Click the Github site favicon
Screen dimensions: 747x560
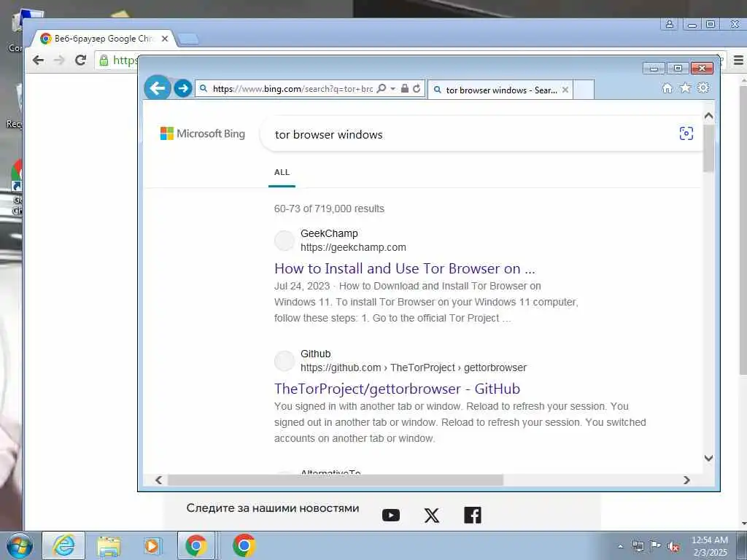pyautogui.click(x=285, y=361)
